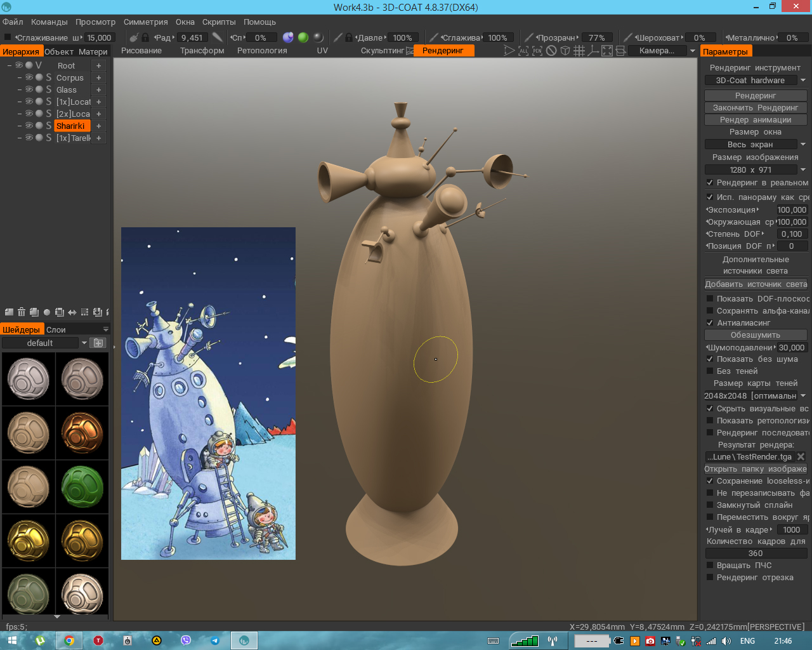Click the fullscreen frame icon near Камера
The width and height of the screenshot is (812, 650).
[x=607, y=51]
